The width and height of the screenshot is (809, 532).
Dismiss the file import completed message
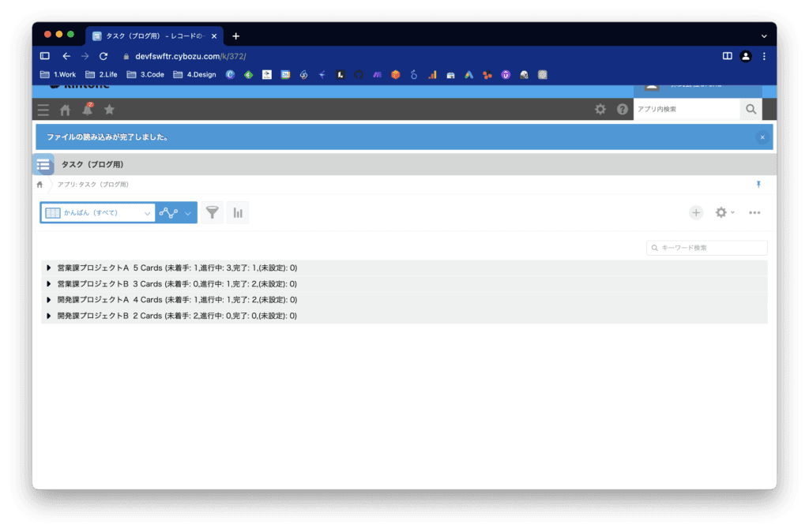(762, 137)
